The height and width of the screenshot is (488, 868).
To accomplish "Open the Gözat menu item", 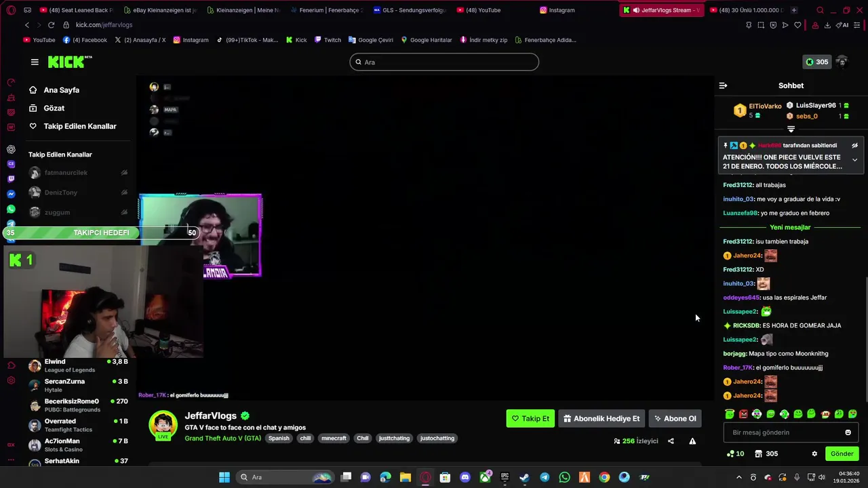I will pyautogui.click(x=54, y=108).
